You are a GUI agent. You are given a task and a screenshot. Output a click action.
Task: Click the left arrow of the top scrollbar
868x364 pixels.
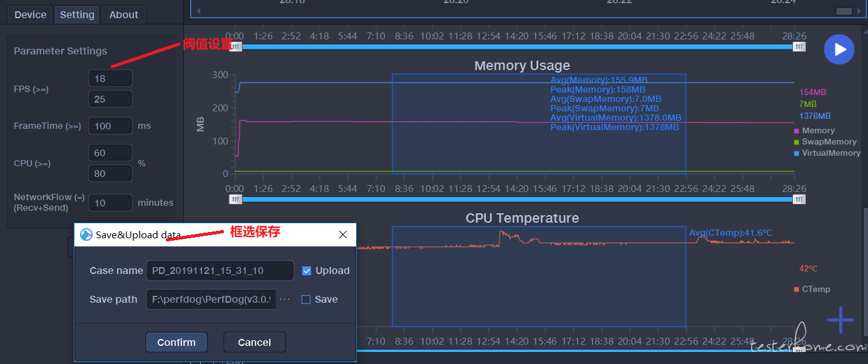[x=199, y=11]
